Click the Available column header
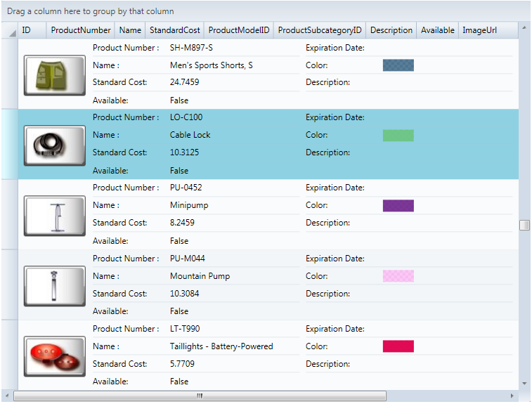532x404 pixels. 437,30
